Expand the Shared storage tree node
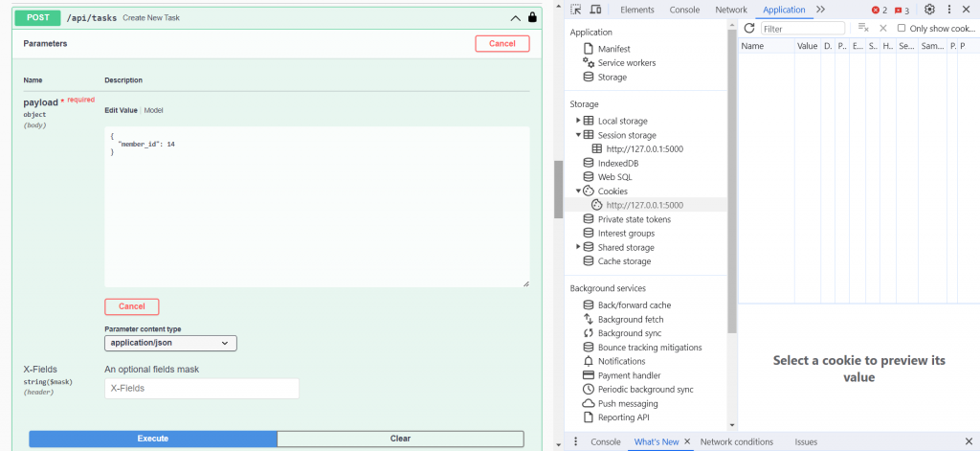This screenshot has height=451, width=980. 578,247
